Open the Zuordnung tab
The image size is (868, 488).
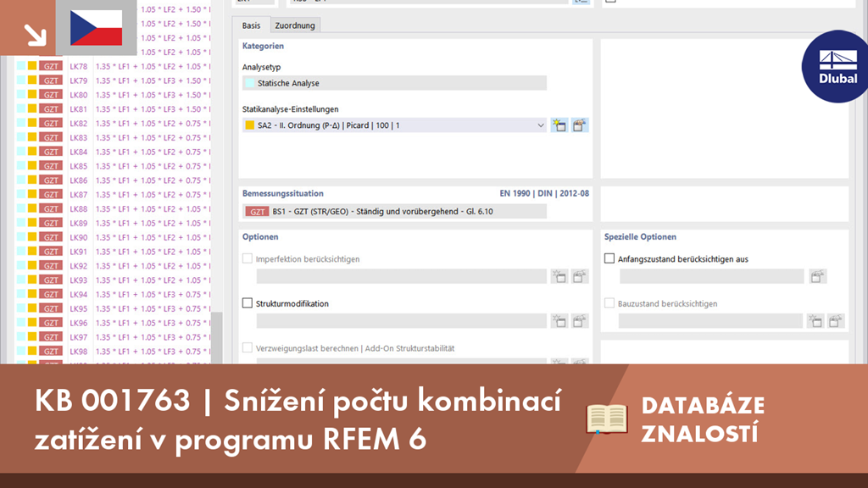(295, 25)
